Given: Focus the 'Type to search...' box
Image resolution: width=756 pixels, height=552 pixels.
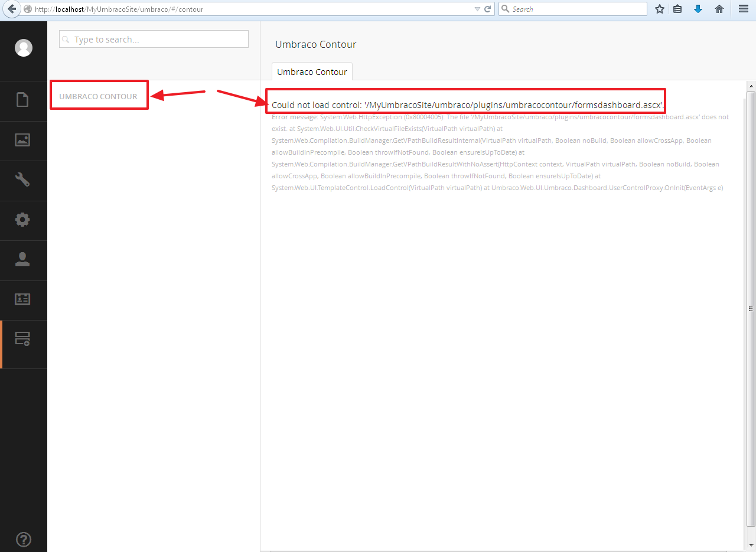Looking at the screenshot, I should 154,39.
